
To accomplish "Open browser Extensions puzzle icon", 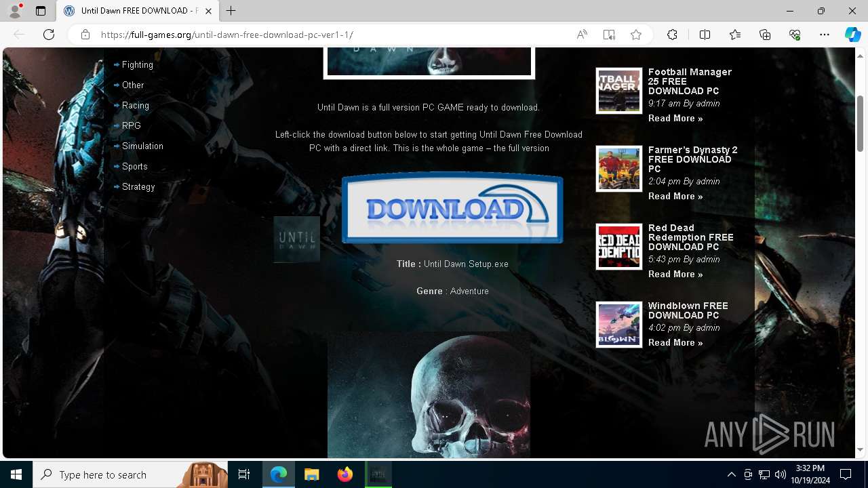I will pos(672,35).
